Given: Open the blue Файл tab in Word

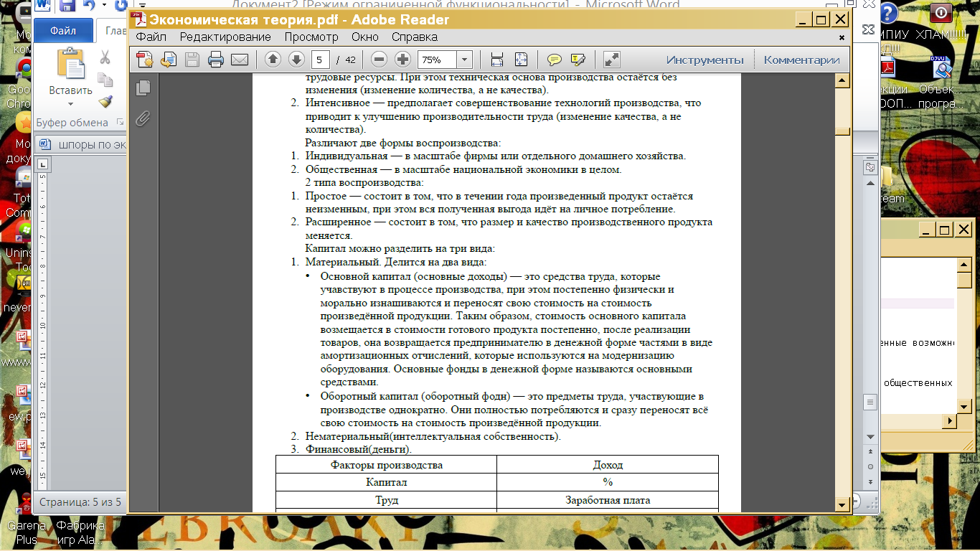Looking at the screenshot, I should pos(64,31).
